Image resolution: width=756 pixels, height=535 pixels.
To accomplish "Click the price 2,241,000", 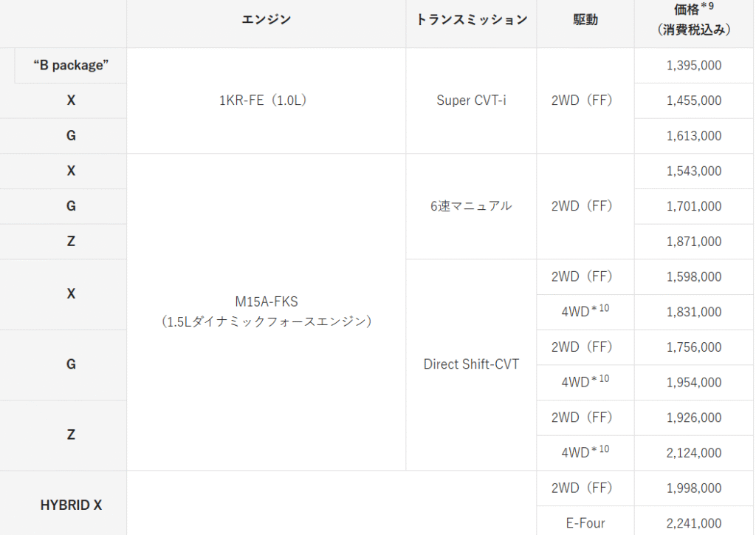I will (x=693, y=523).
